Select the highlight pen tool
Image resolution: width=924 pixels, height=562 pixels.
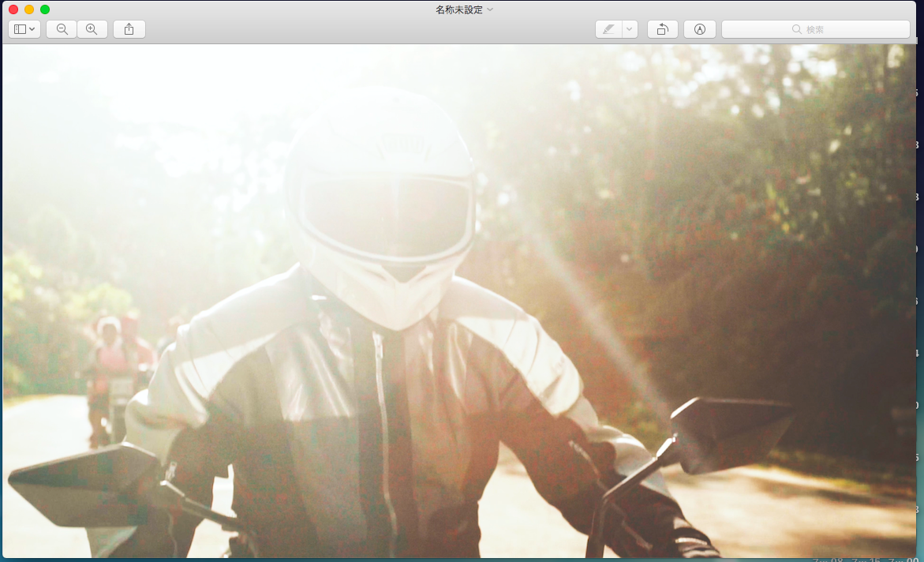608,29
